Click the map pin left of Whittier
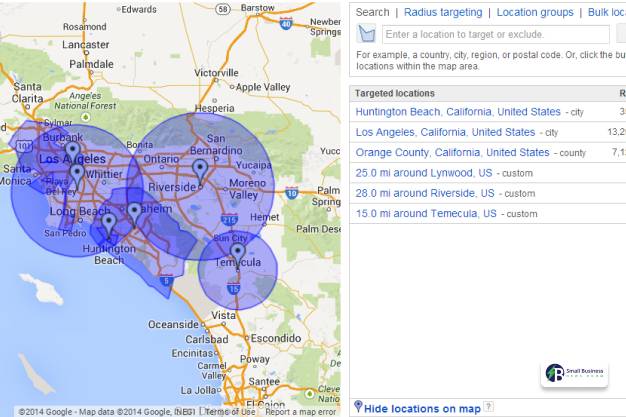Image resolution: width=626 pixels, height=417 pixels. pyautogui.click(x=77, y=176)
